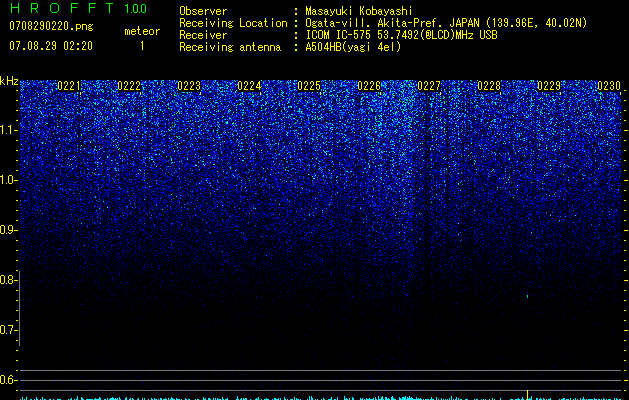This screenshot has height=400, width=629.
Task: Click the Observer label
Action: [203, 11]
